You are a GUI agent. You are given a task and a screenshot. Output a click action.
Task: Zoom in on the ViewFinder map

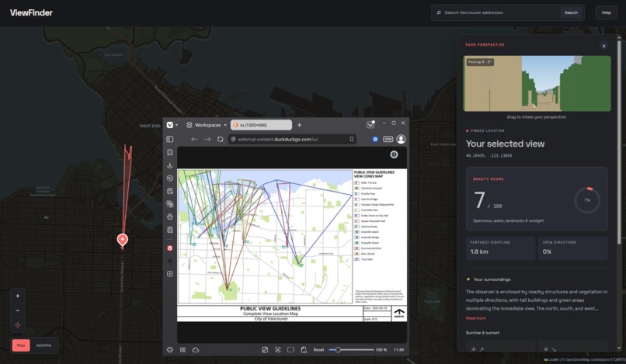tap(18, 296)
